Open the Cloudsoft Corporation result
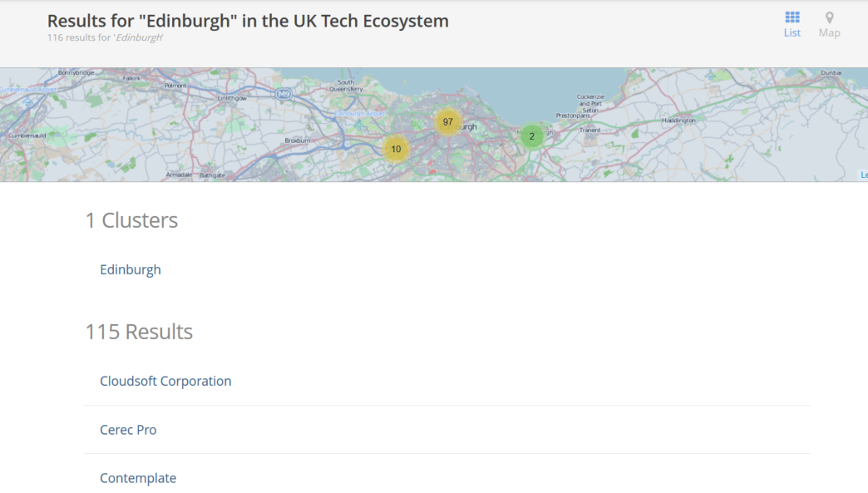 tap(165, 381)
